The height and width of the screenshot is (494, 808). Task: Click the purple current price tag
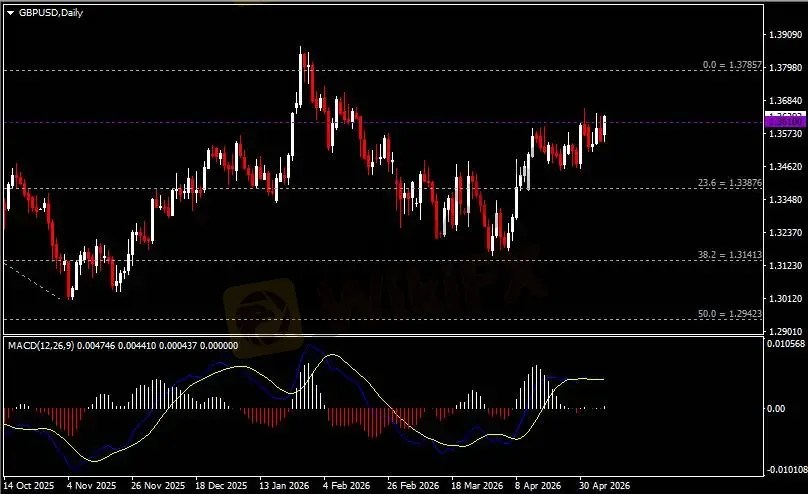point(785,122)
